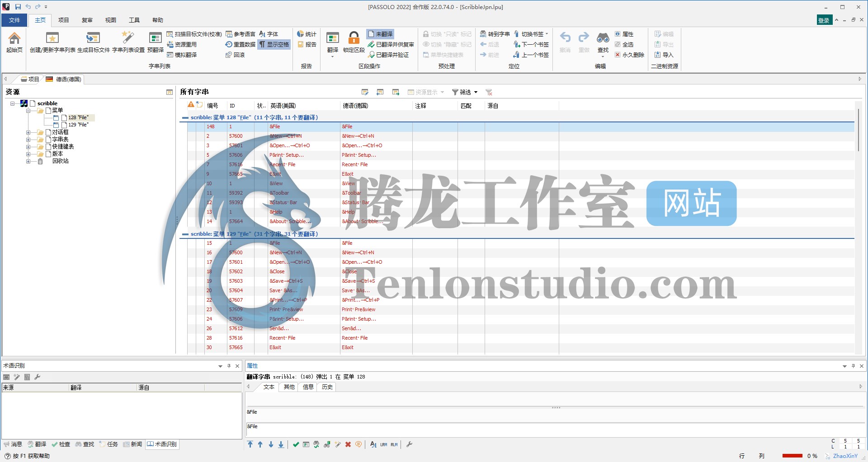Screen dimensions: 868x462
Task: Expand the 快捷键表 folder
Action: [x=28, y=147]
